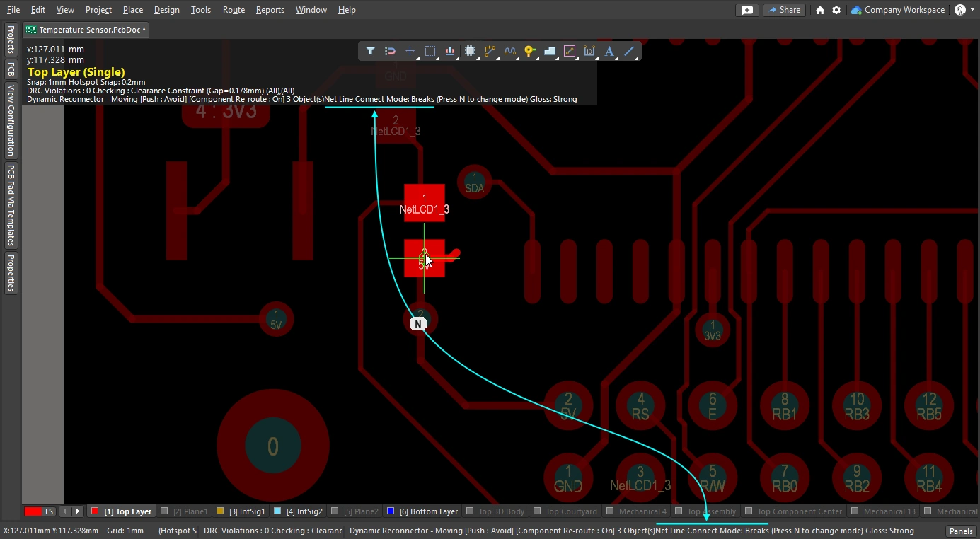Viewport: 980px width, 539px height.
Task: Click the 'Grid: 1mm' status bar entry
Action: tap(125, 531)
